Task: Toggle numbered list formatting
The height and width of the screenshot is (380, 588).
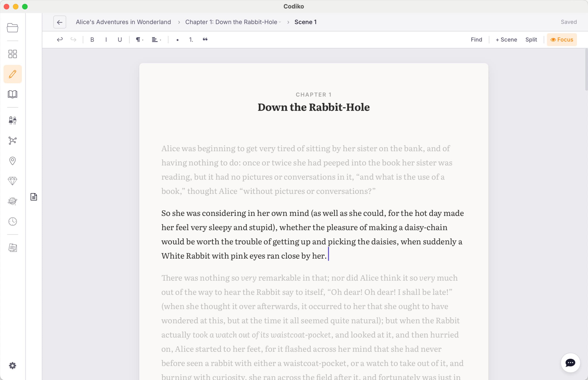Action: click(191, 39)
